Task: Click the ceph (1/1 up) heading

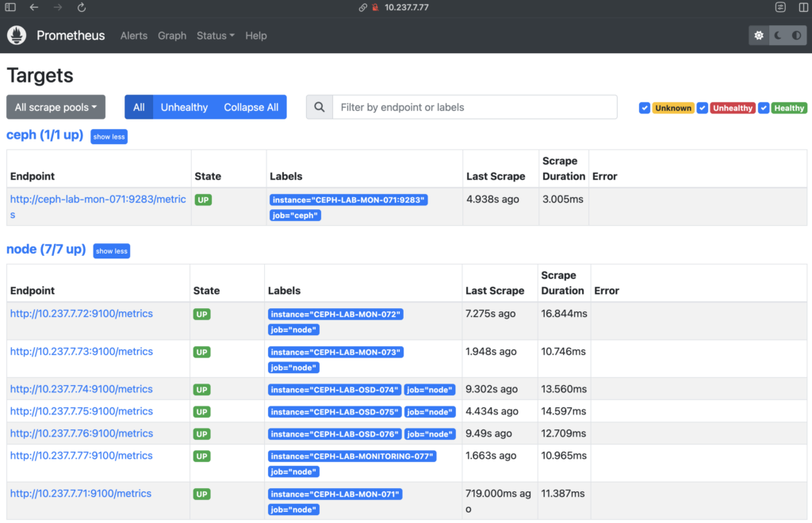Action: point(44,135)
